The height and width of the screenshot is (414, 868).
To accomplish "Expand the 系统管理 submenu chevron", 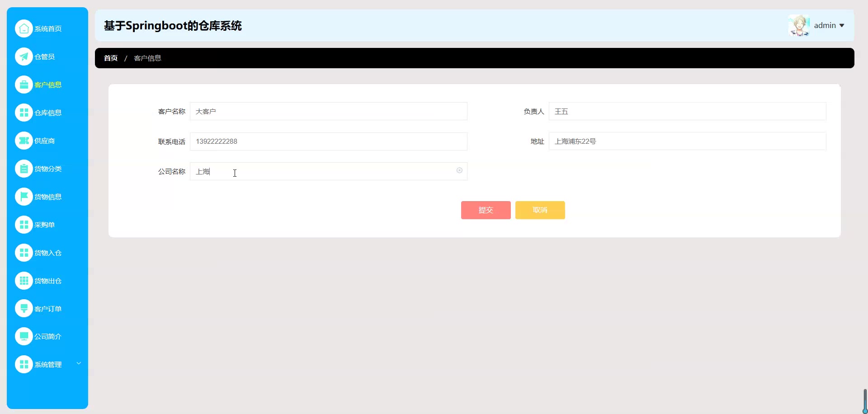I will tap(79, 363).
